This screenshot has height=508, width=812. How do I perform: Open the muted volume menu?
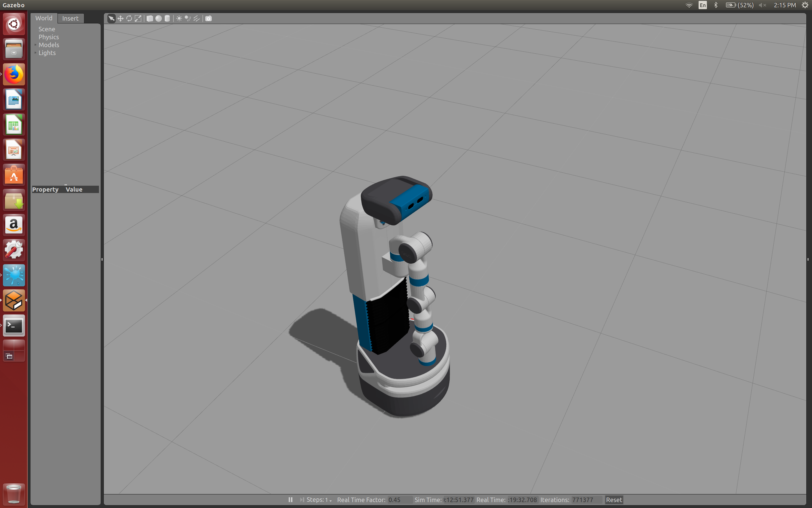[x=762, y=5]
